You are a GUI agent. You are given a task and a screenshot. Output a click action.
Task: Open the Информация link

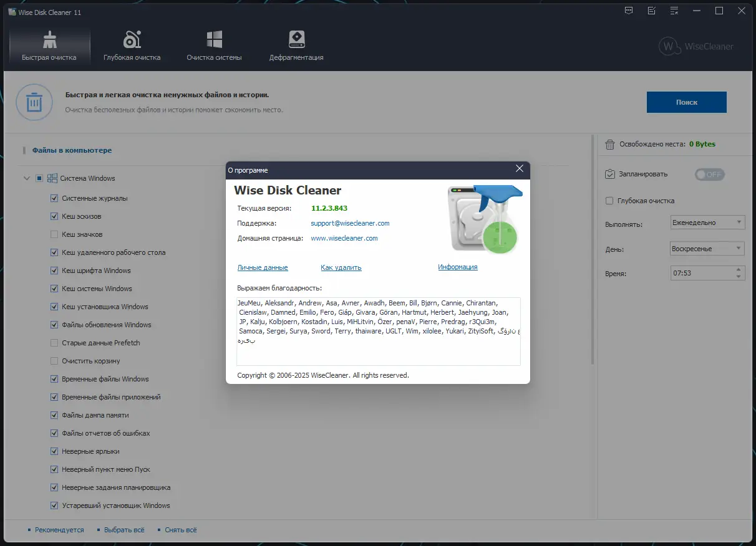coord(458,267)
